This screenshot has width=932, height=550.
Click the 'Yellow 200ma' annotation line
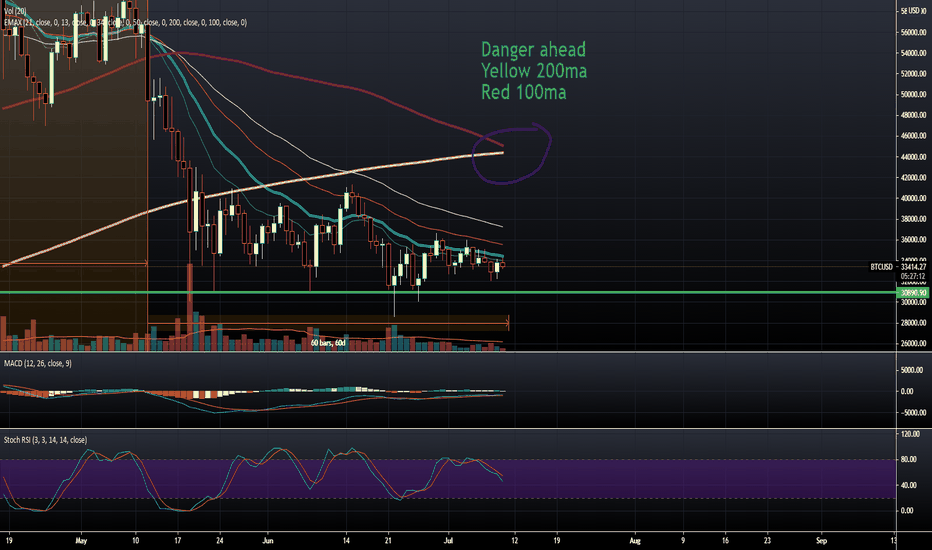click(x=534, y=71)
